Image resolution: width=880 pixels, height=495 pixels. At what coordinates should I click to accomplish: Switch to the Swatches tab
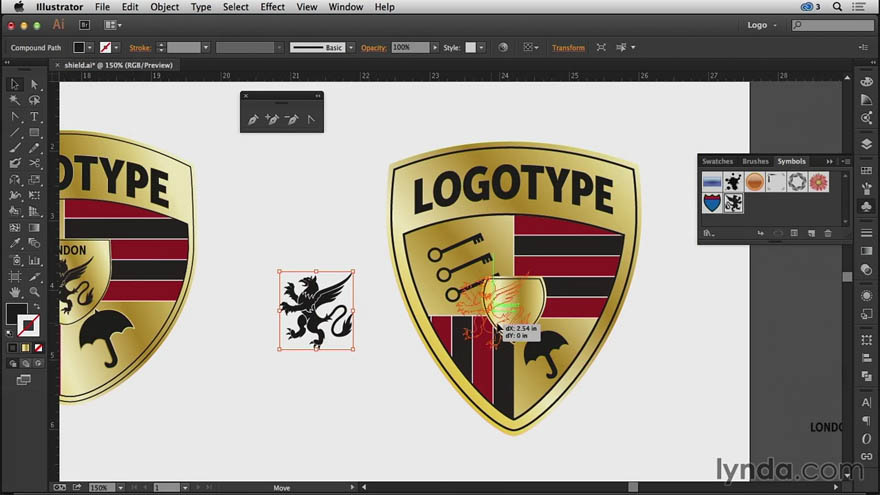coord(717,161)
